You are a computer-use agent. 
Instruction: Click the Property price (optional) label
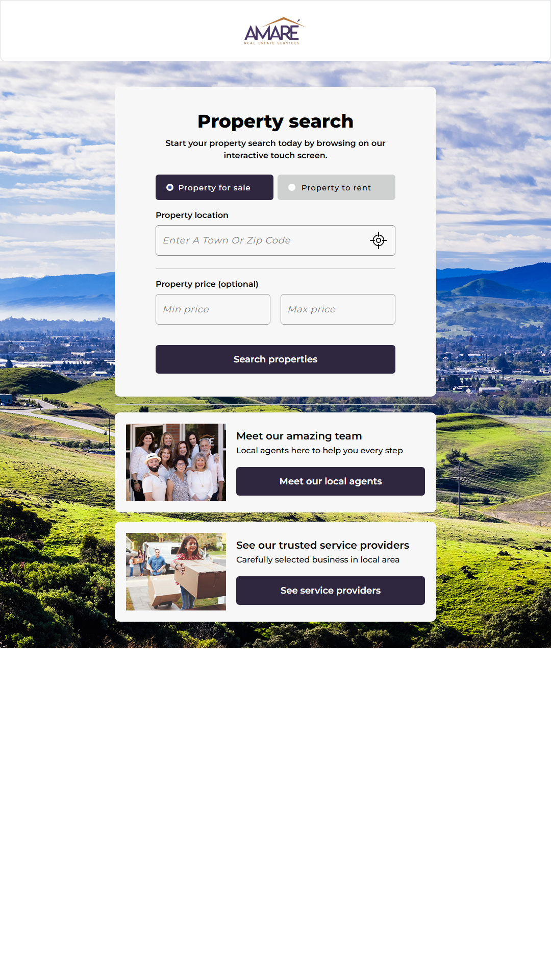tap(207, 284)
